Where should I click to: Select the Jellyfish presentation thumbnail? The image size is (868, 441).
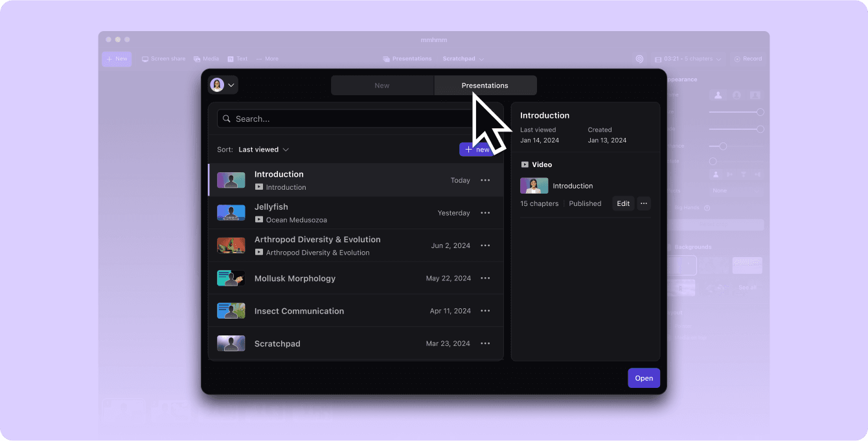(x=231, y=213)
